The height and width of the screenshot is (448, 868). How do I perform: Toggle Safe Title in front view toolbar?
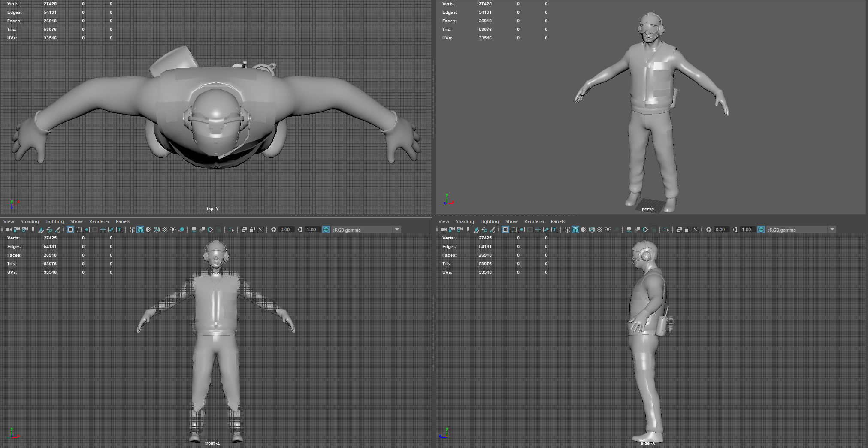[119, 230]
